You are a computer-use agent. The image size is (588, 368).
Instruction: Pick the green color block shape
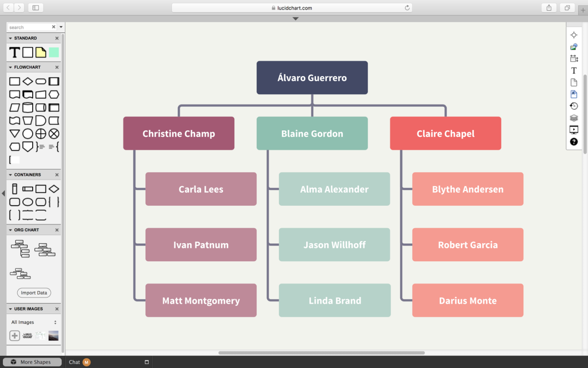point(54,52)
